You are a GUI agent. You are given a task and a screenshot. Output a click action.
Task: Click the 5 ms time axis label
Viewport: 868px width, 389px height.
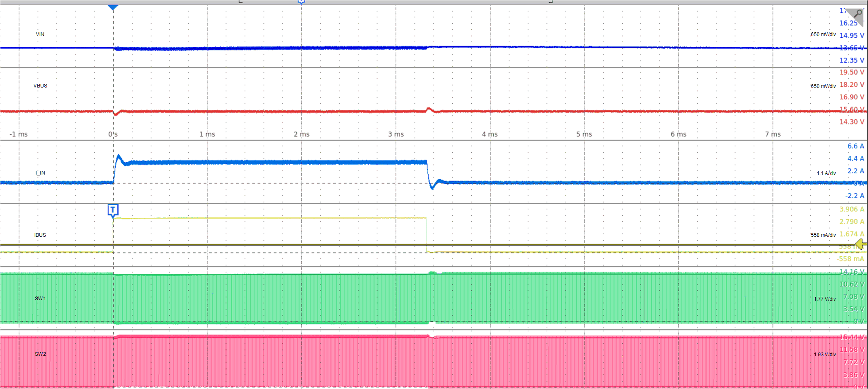point(584,134)
